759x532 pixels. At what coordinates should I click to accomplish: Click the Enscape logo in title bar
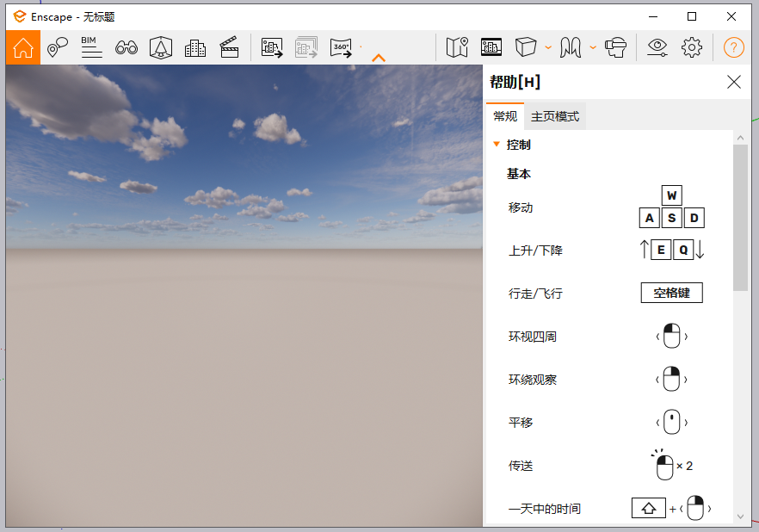point(19,16)
